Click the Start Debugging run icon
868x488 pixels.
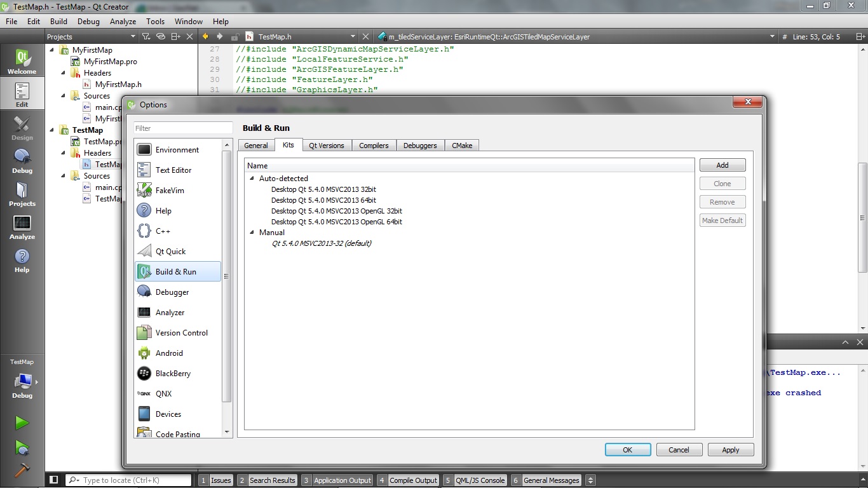22,447
